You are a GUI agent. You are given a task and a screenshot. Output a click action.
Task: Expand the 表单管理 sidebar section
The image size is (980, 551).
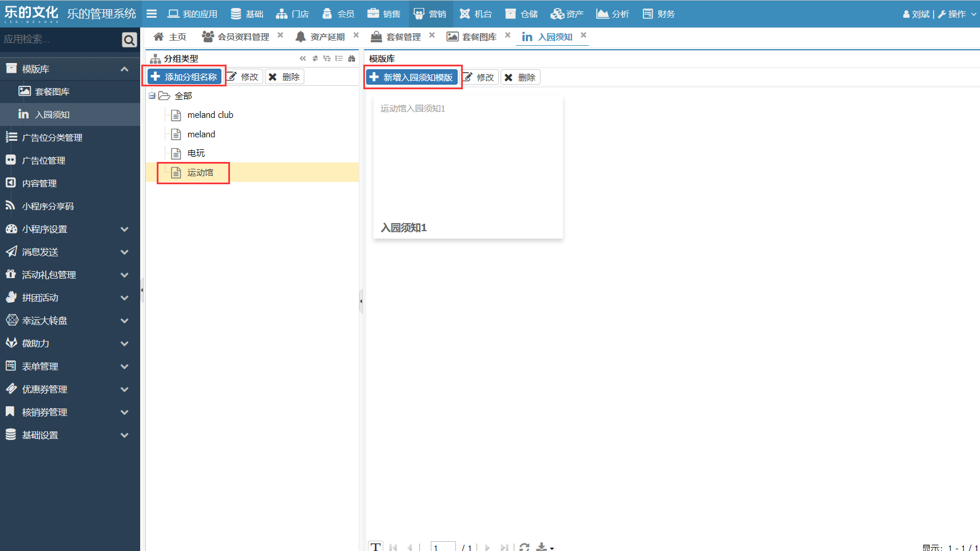pos(70,366)
